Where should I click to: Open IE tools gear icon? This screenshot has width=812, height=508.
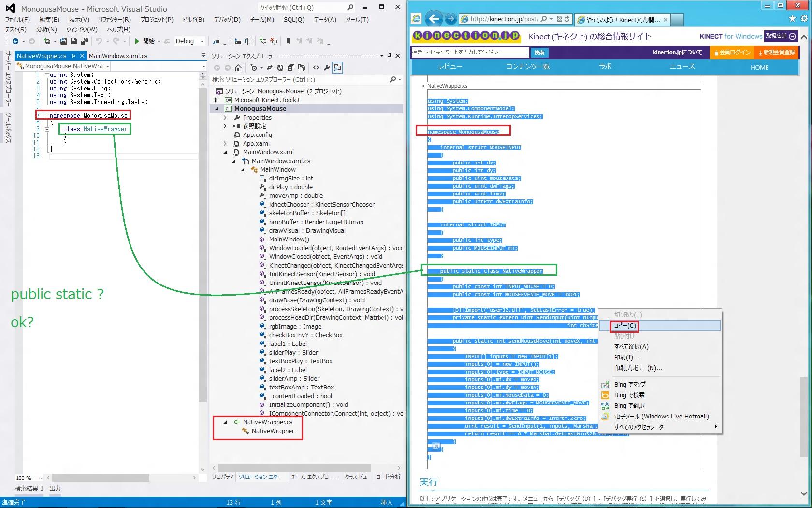[x=804, y=19]
